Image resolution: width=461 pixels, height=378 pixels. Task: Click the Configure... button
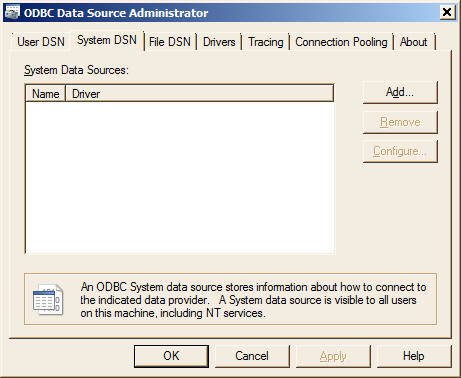[400, 151]
